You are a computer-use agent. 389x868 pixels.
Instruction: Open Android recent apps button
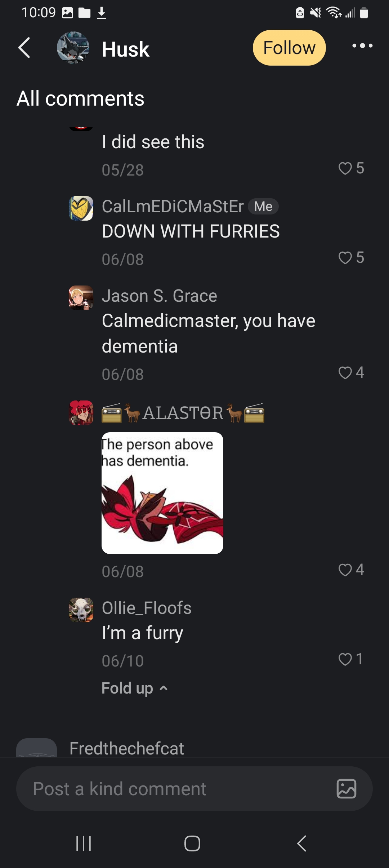tap(84, 843)
